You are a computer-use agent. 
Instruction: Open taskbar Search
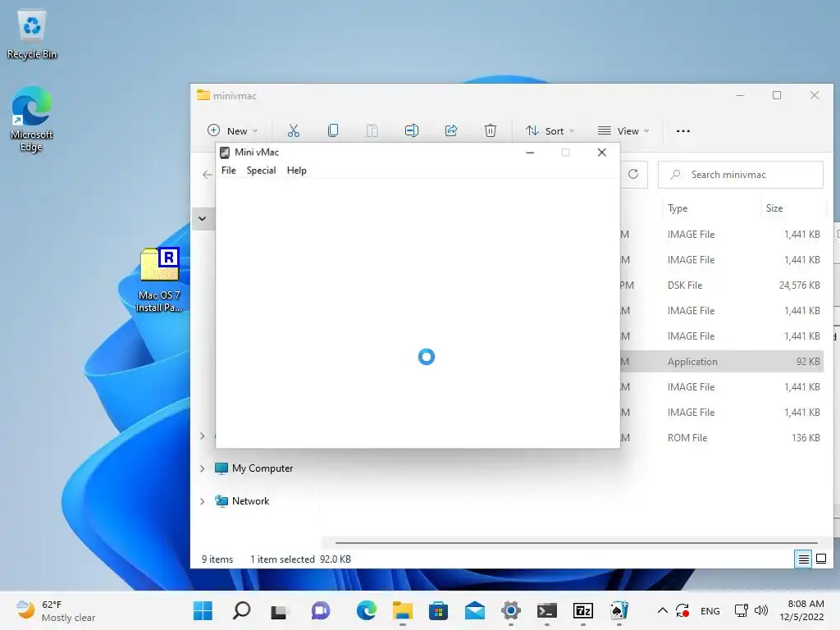[241, 610]
